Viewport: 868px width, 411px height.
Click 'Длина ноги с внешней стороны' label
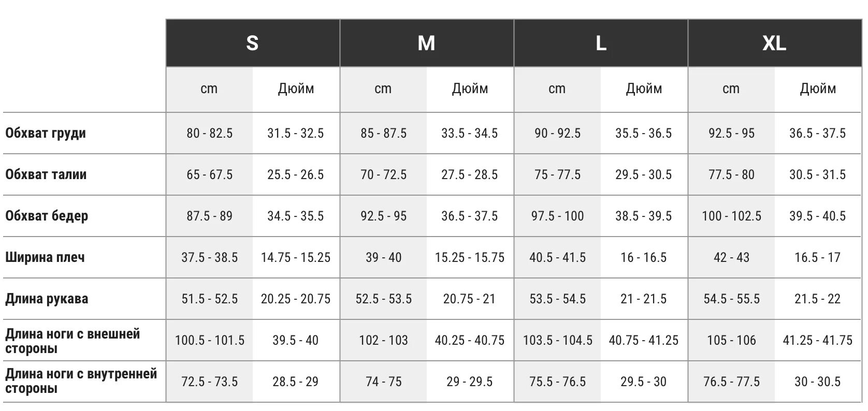point(73,341)
